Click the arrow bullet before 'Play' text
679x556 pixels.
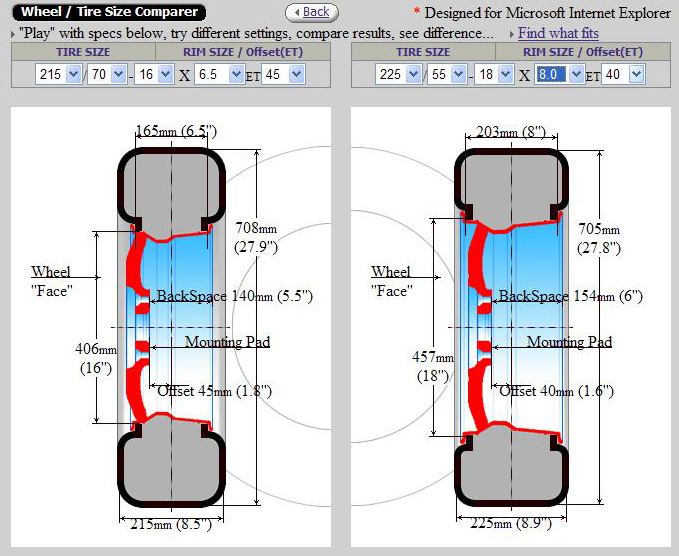12,34
